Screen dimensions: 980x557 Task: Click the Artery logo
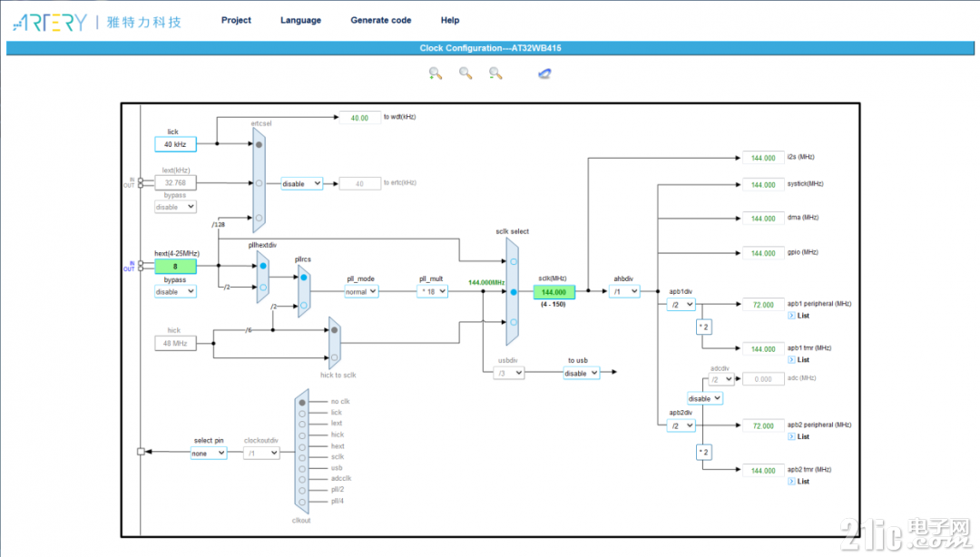(x=50, y=23)
